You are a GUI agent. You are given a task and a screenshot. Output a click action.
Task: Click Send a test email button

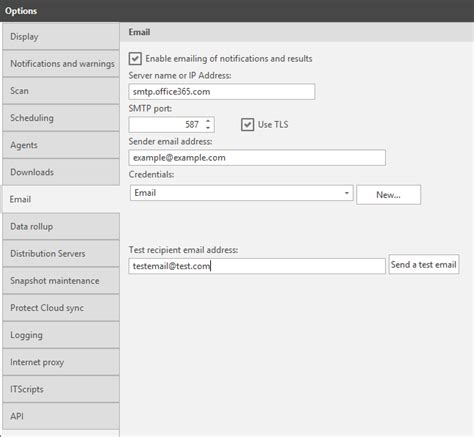point(424,265)
